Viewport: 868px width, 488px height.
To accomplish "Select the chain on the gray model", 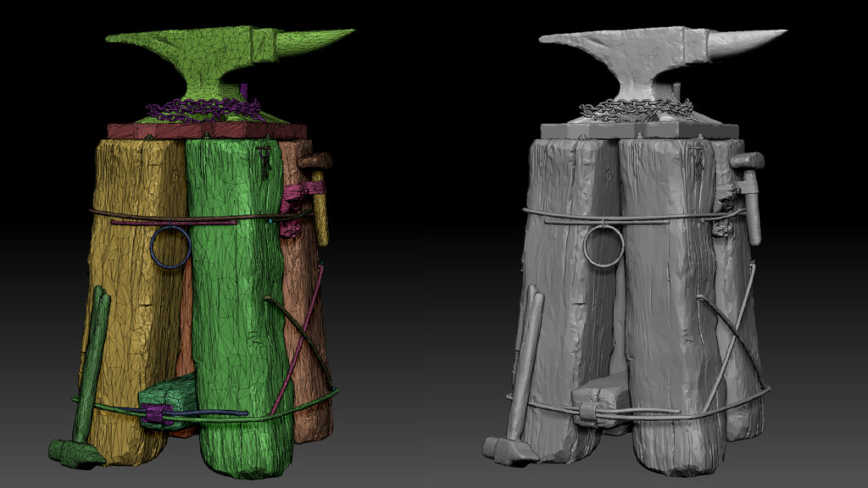I will coord(637,109).
